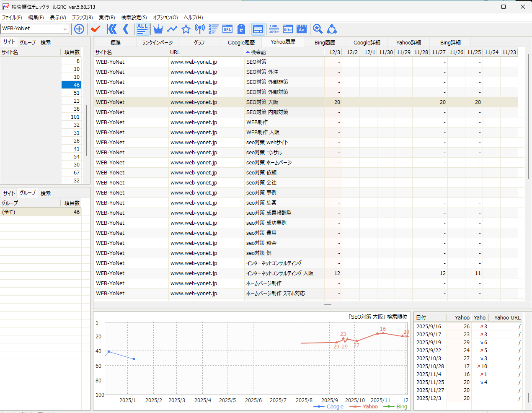Viewport: 532px width, 413px height.
Task: Click the 12/3 date column header
Action: 334,52
